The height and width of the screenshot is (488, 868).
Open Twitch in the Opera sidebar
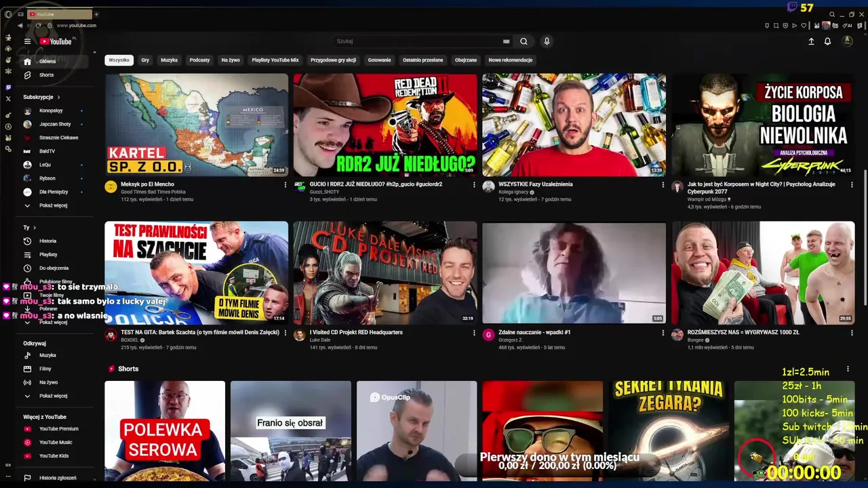(8, 87)
